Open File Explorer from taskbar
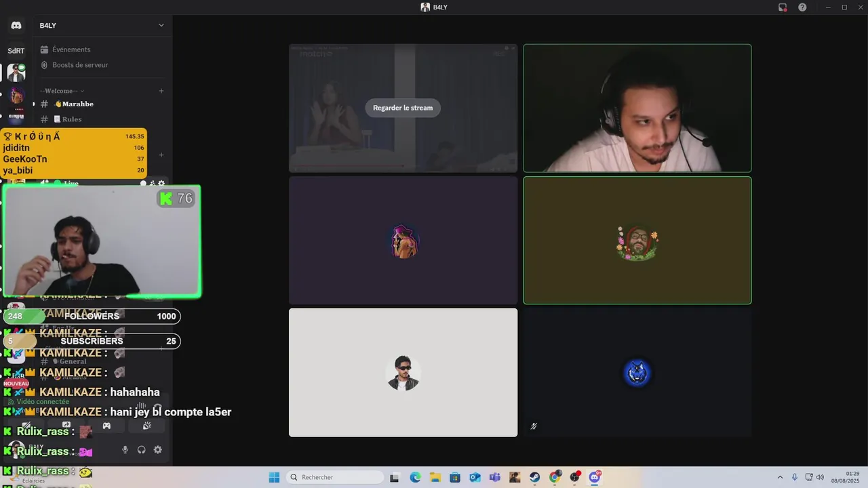Screen dimensions: 868x488 tap(435, 477)
